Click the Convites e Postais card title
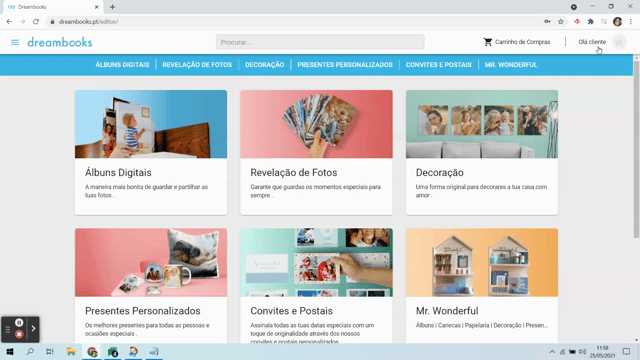The height and width of the screenshot is (360, 640). 291,311
